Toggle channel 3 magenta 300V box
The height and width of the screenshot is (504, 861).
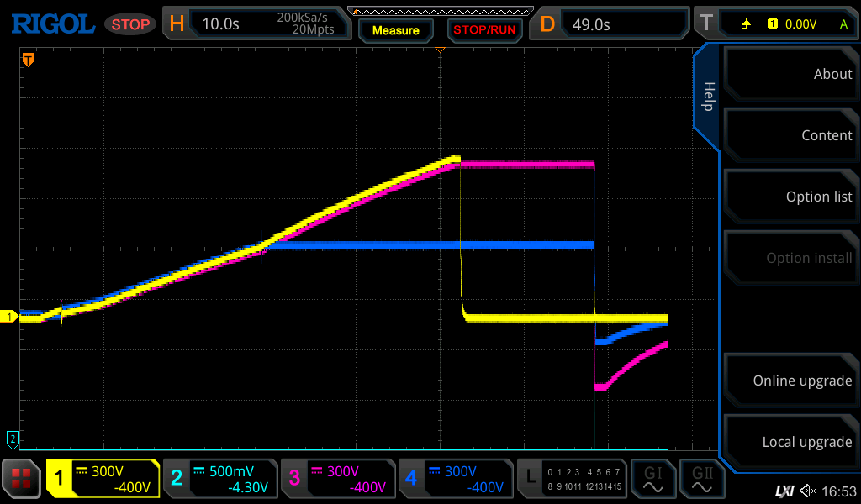pyautogui.click(x=337, y=479)
